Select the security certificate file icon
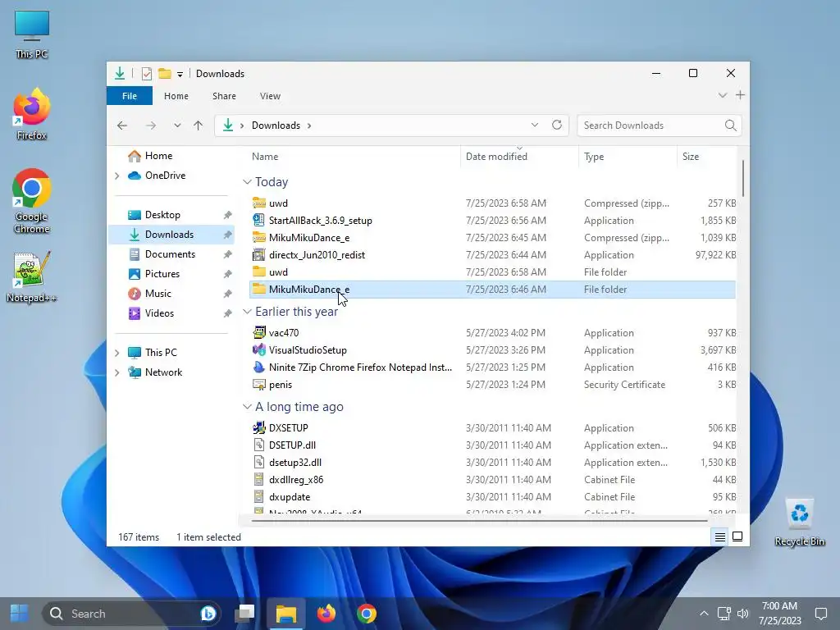The image size is (840, 630). (259, 384)
